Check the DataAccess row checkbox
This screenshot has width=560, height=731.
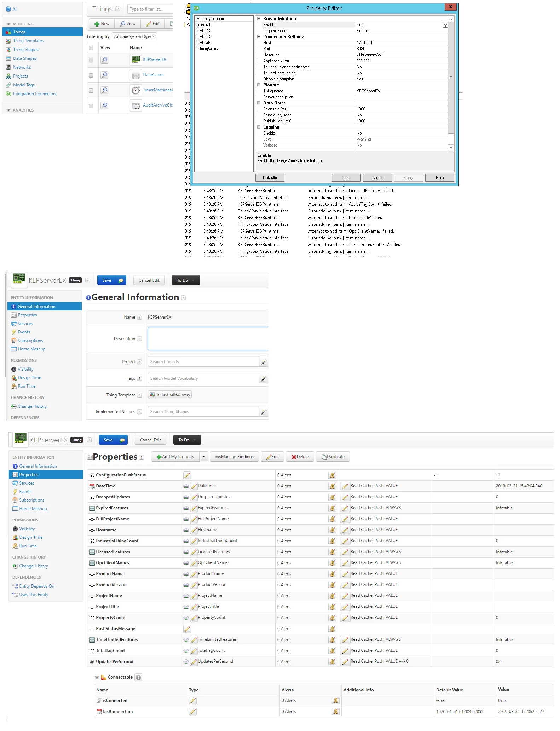91,75
